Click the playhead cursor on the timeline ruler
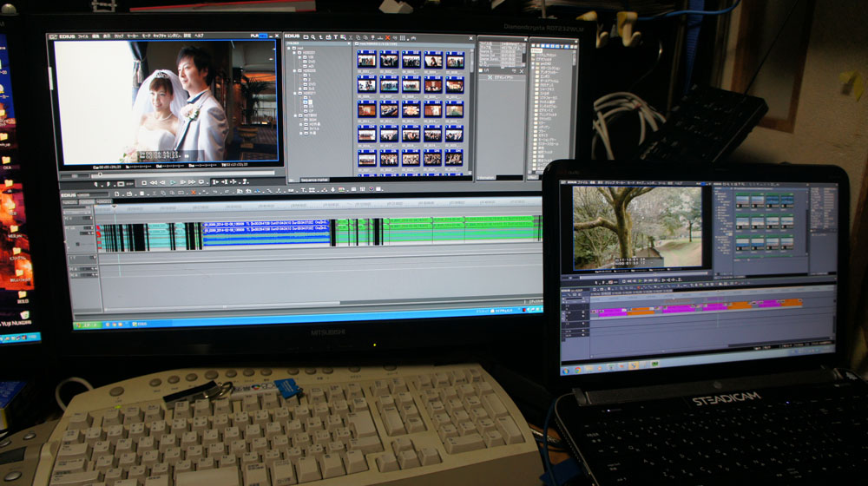This screenshot has height=486, width=868. 115,207
